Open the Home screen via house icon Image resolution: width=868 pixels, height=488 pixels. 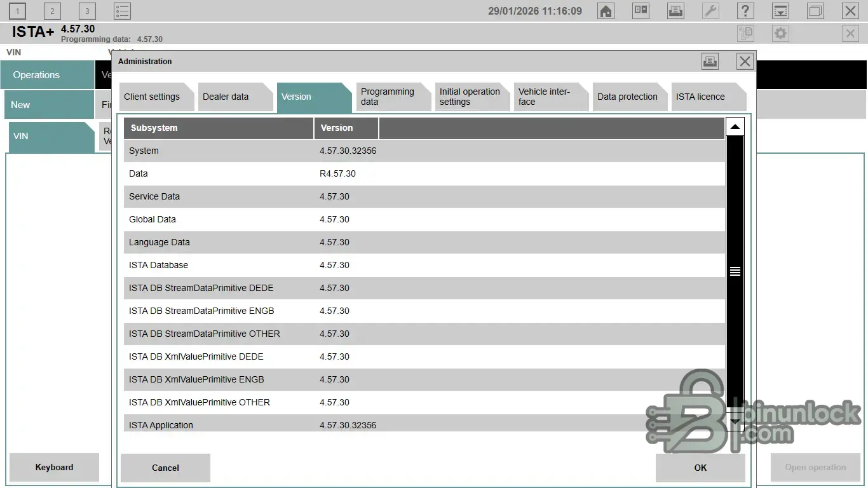pos(606,11)
